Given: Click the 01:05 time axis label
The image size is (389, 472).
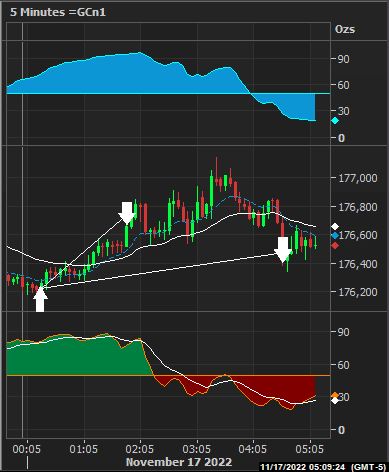Looking at the screenshot, I should click(83, 449).
